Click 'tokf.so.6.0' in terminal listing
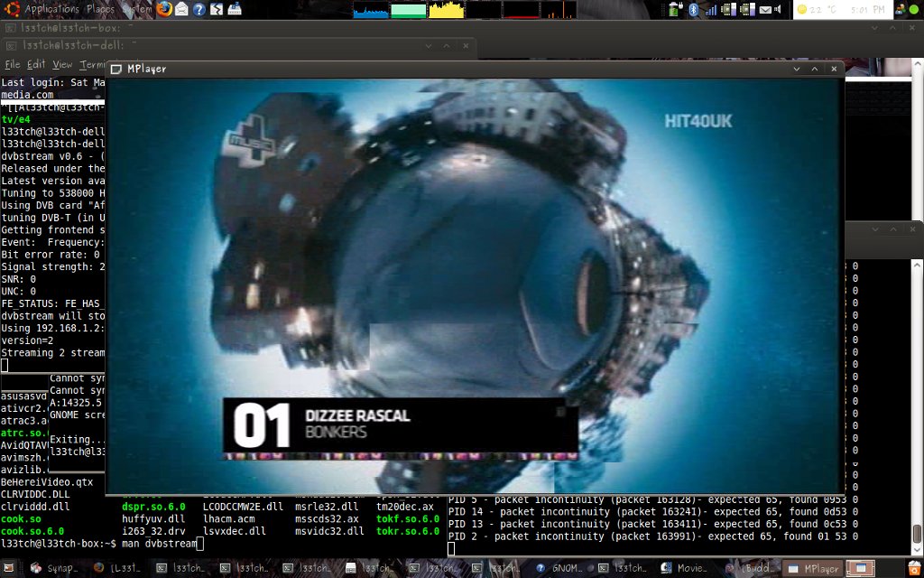 pos(408,519)
